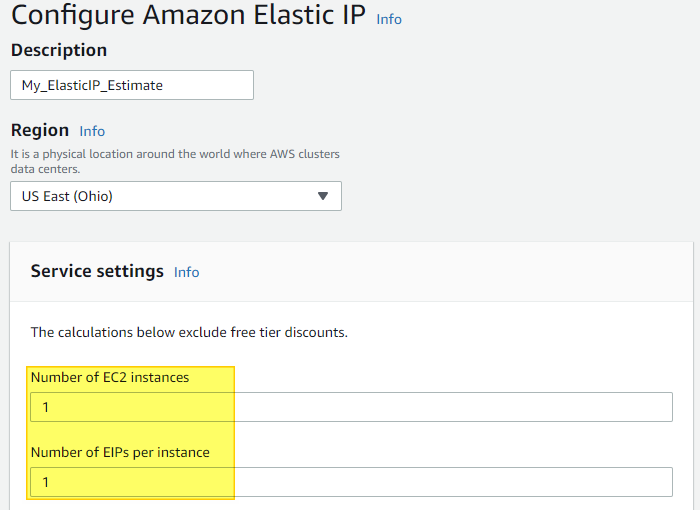
Task: Click the Description text field
Action: pyautogui.click(x=132, y=85)
